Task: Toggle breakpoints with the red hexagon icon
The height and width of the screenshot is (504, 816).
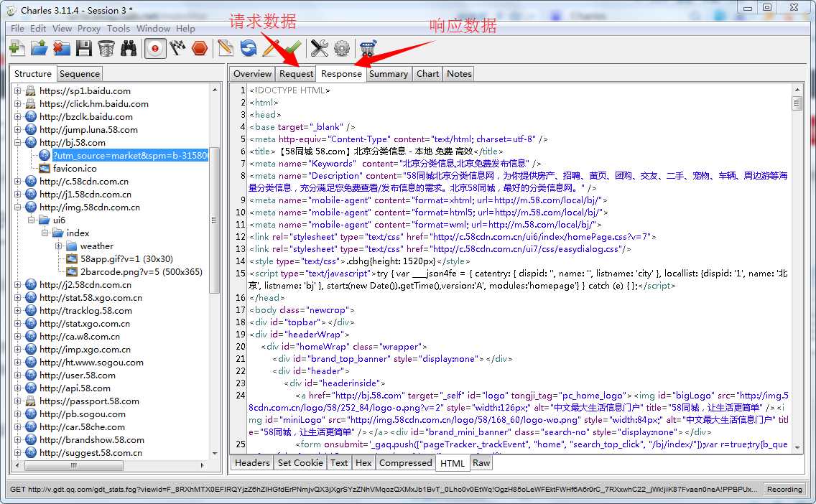Action: point(200,48)
